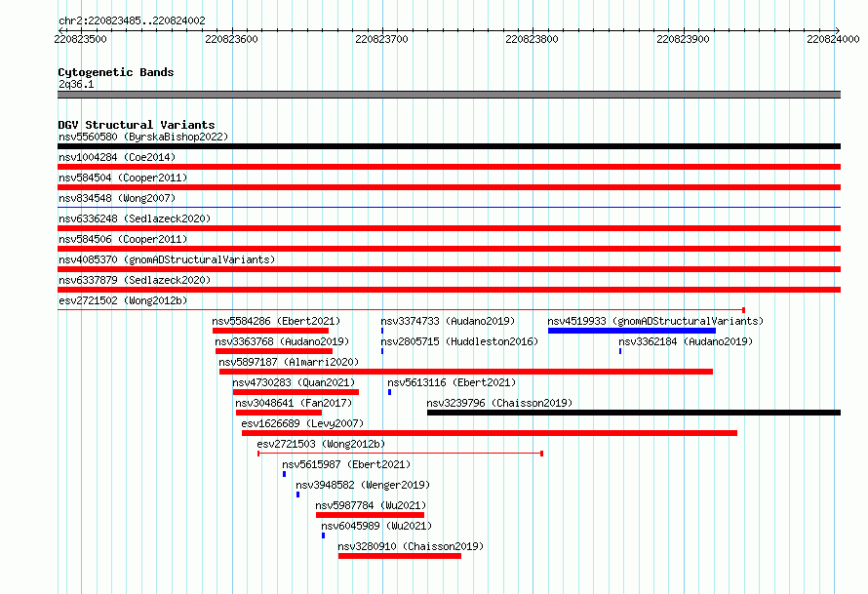Select esv1626689 (Levy2007) label
The height and width of the screenshot is (594, 868).
coord(302,423)
